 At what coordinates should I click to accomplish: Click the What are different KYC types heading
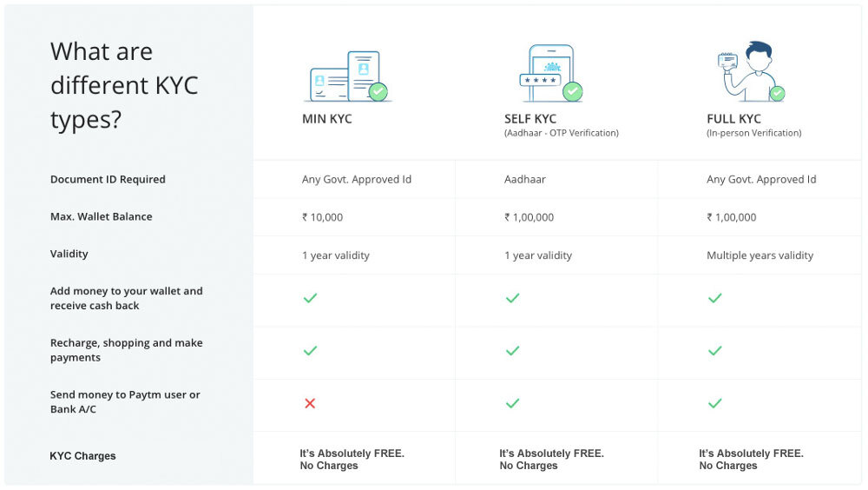coord(124,86)
